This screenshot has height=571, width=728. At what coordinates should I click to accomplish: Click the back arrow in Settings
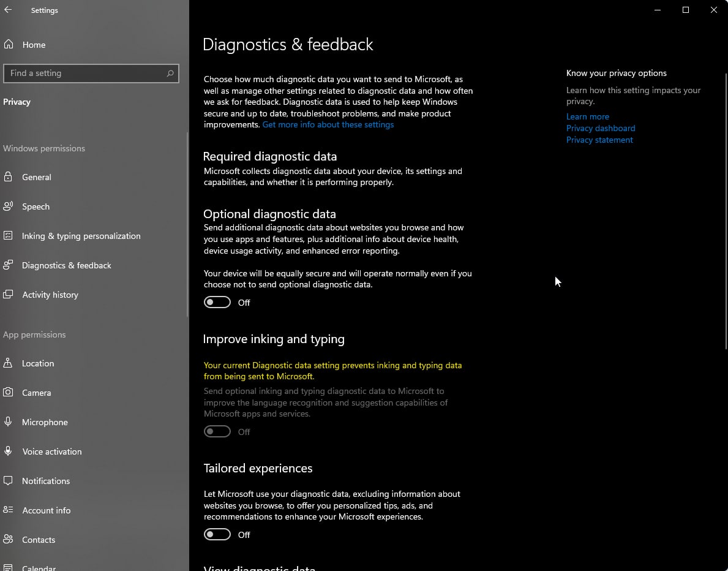8,10
